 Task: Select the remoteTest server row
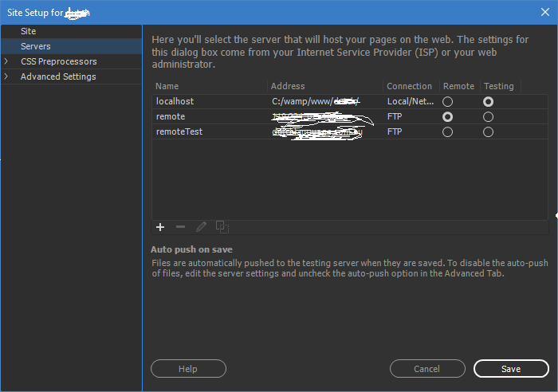[179, 132]
